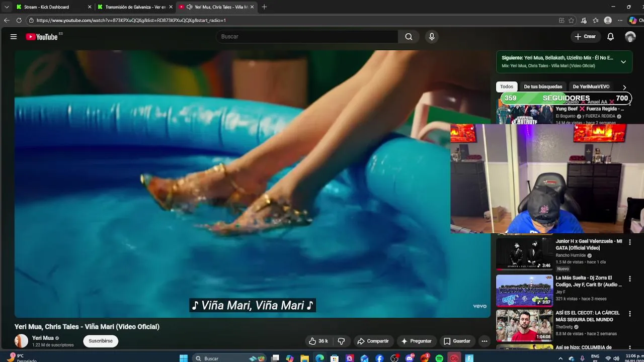Screen dimensions: 644x362
Task: Switch to Transmisión de Galvaniza tab
Action: (135, 7)
